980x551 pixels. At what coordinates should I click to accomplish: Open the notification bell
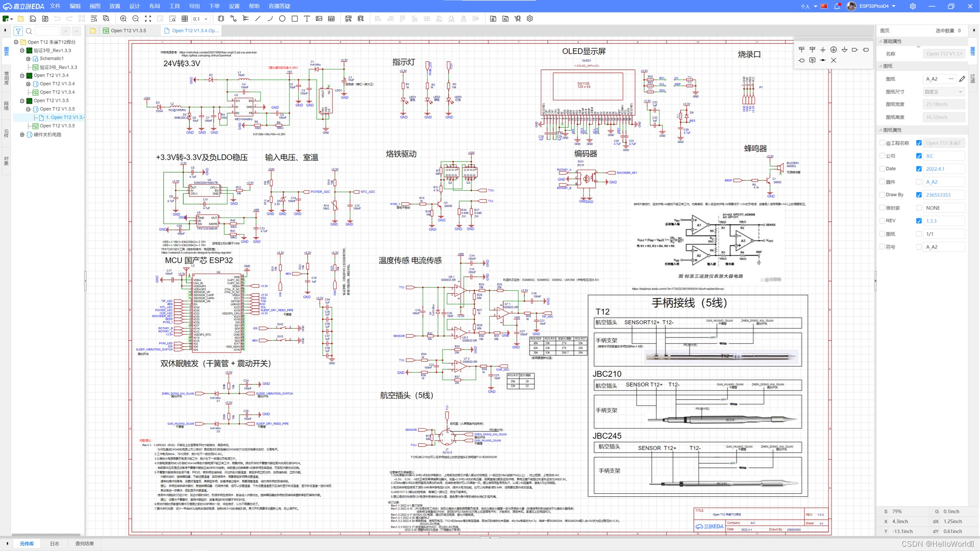pyautogui.click(x=837, y=6)
